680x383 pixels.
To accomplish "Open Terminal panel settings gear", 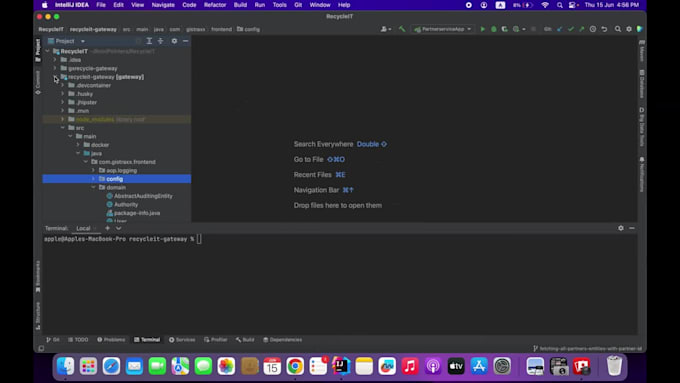I will (621, 228).
